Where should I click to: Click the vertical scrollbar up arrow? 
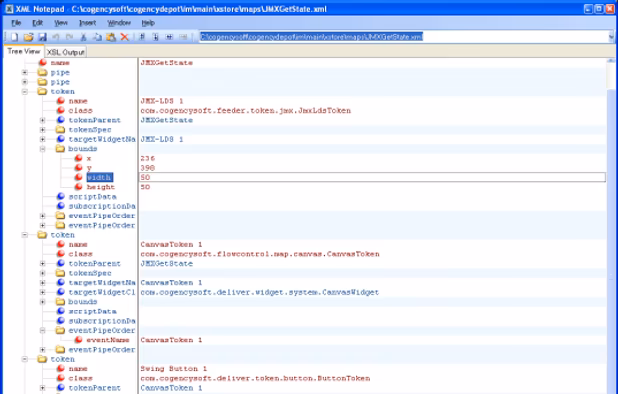click(x=611, y=61)
